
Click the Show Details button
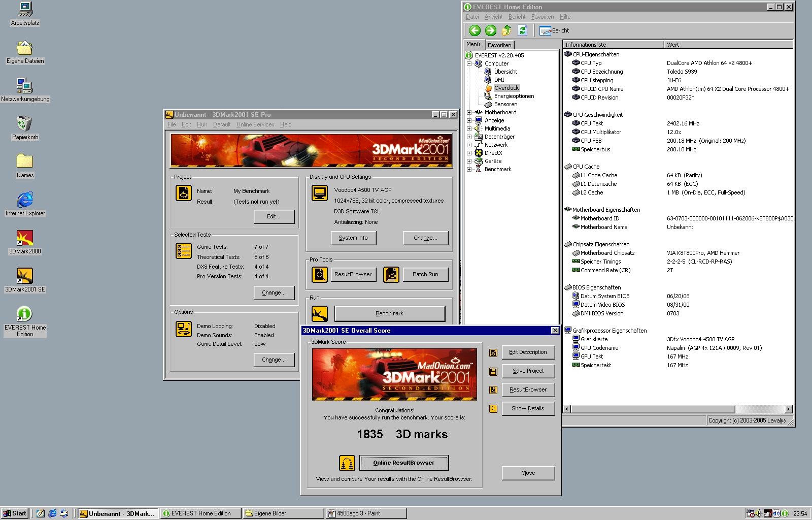tap(528, 408)
